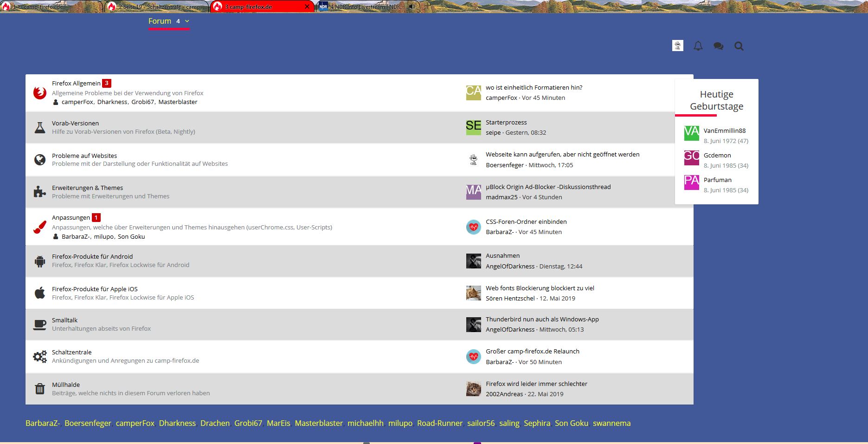Expand the Forum menu dropdown arrow
Image resolution: width=868 pixels, height=444 pixels.
tap(187, 21)
